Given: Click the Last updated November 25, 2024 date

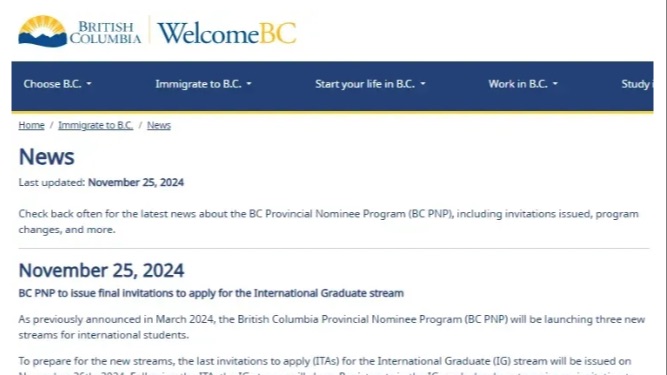Looking at the screenshot, I should 136,182.
